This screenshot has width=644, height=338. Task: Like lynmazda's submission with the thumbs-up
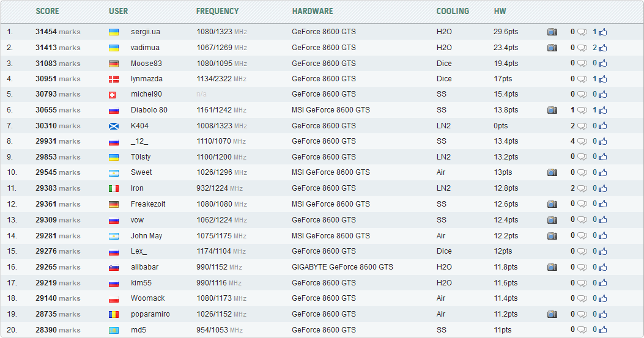click(602, 79)
